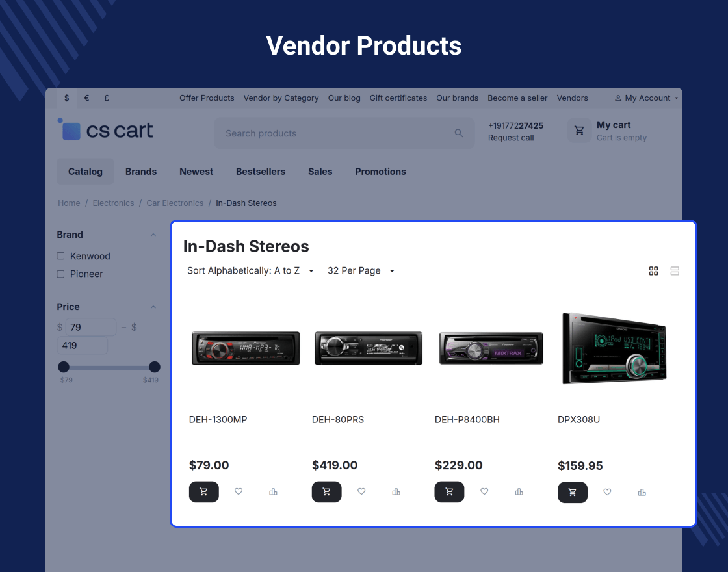Select the pound currency
This screenshot has height=572, width=728.
pyautogui.click(x=107, y=98)
